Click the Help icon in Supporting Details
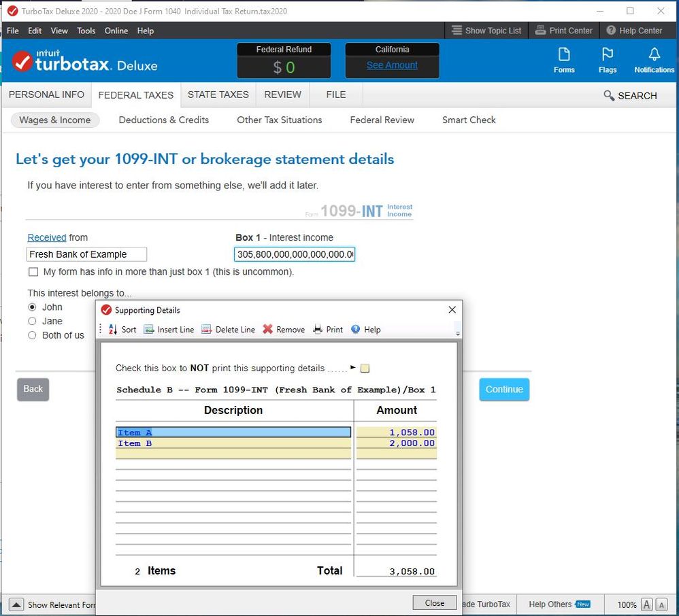 pos(356,330)
